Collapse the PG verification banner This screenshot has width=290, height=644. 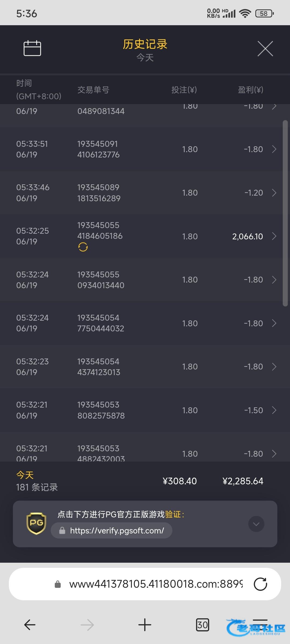pyautogui.click(x=256, y=524)
